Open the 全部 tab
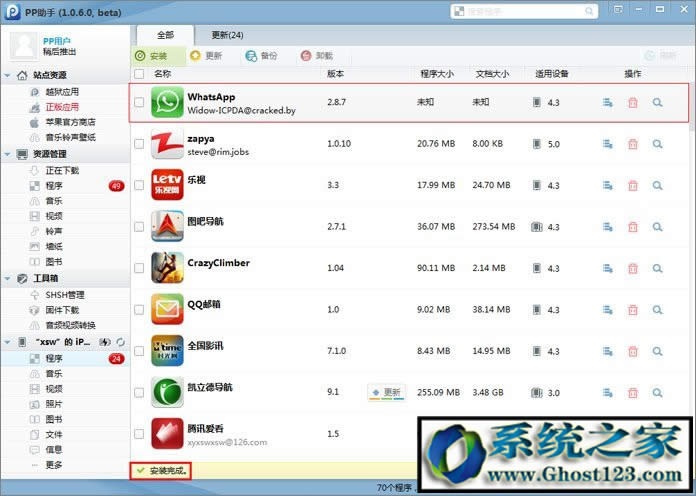 point(165,35)
